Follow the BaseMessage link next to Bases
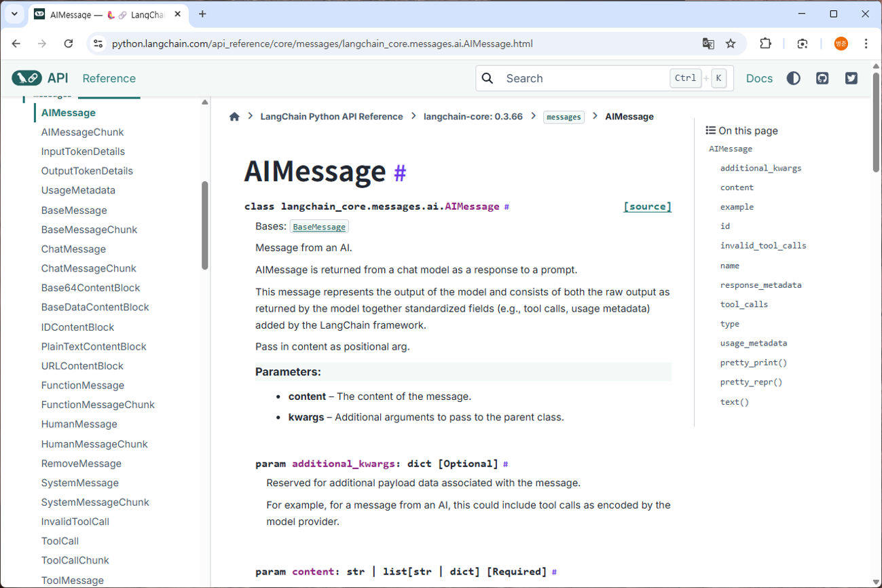Screen dimensions: 882x588 pos(319,227)
